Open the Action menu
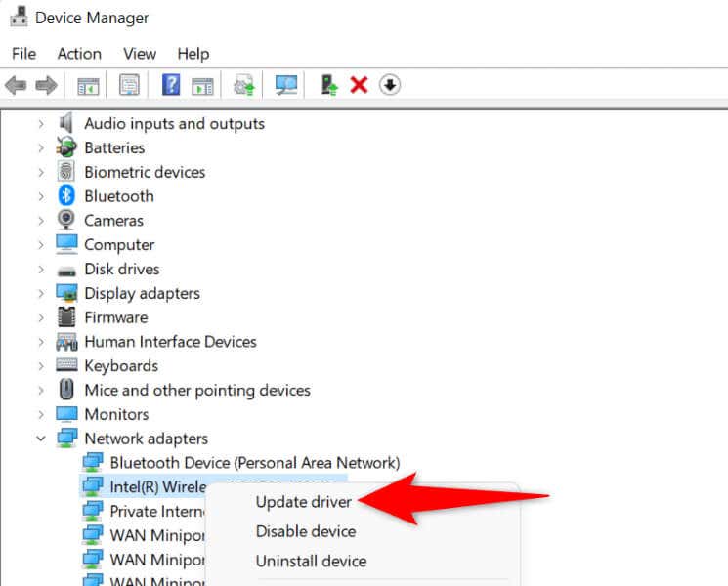This screenshot has height=586, width=728. 79,54
